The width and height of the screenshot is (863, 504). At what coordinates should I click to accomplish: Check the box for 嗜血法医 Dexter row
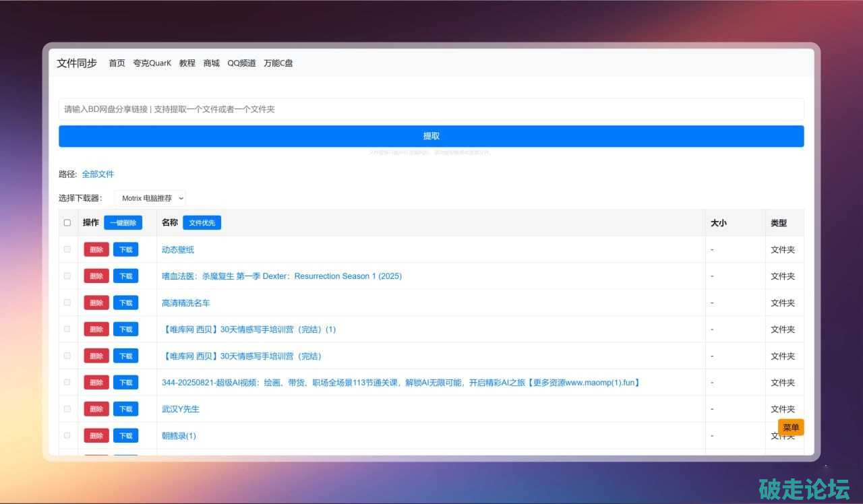[67, 276]
